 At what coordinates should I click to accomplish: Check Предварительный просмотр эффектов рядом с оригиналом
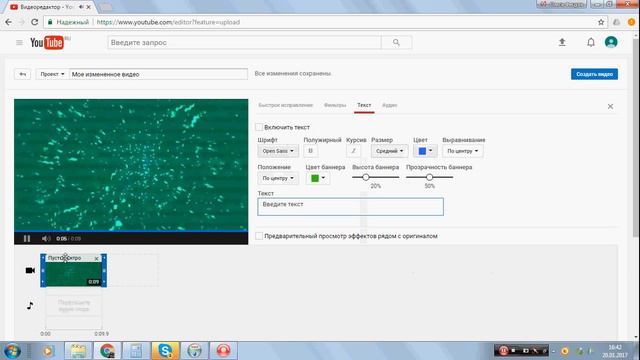[x=259, y=236]
